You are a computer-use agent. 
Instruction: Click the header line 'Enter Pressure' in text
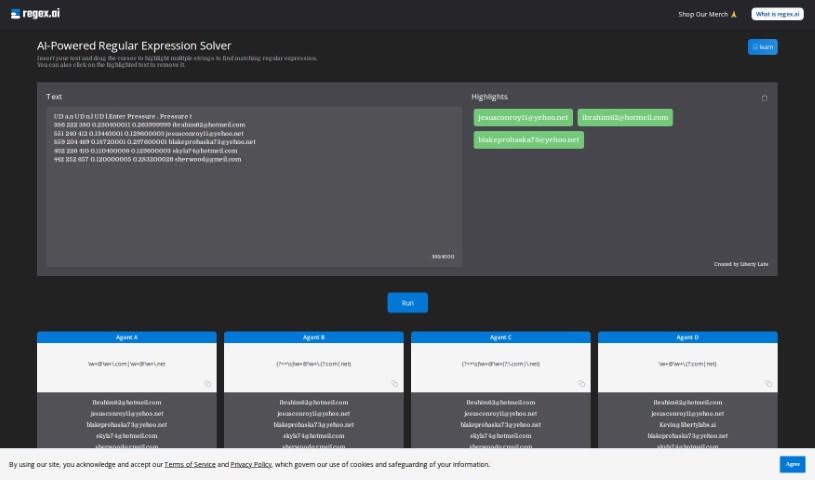(134, 116)
